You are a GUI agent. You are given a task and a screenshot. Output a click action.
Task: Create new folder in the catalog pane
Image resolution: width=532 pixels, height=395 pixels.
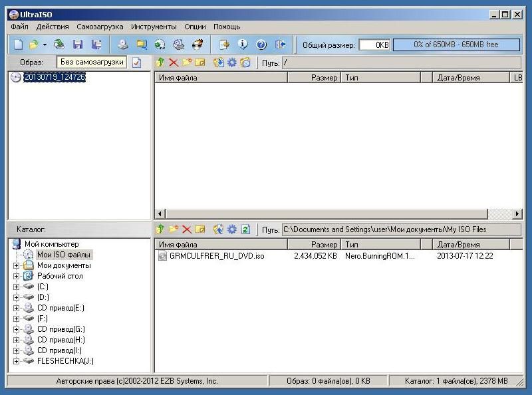coord(174,229)
